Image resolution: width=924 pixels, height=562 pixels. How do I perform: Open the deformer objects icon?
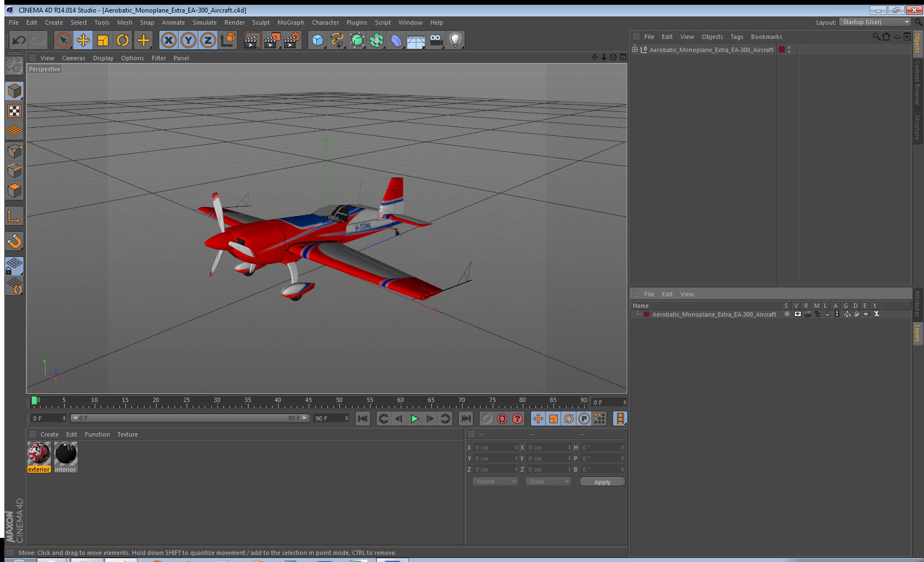(396, 40)
